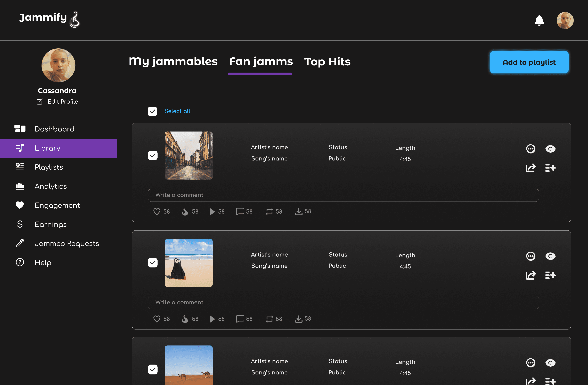
Task: Open the desert song cover thumbnail
Action: (x=189, y=365)
